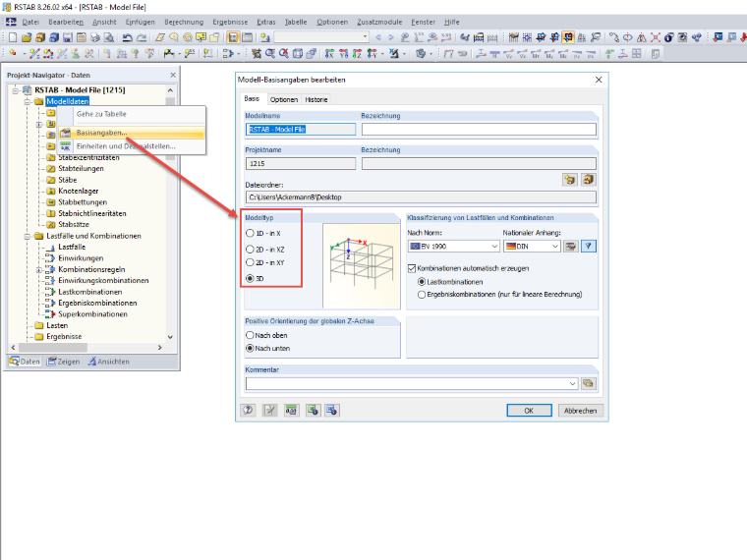This screenshot has height=560, width=747.
Task: Click the units 0.00 icon in dialog
Action: (x=291, y=410)
